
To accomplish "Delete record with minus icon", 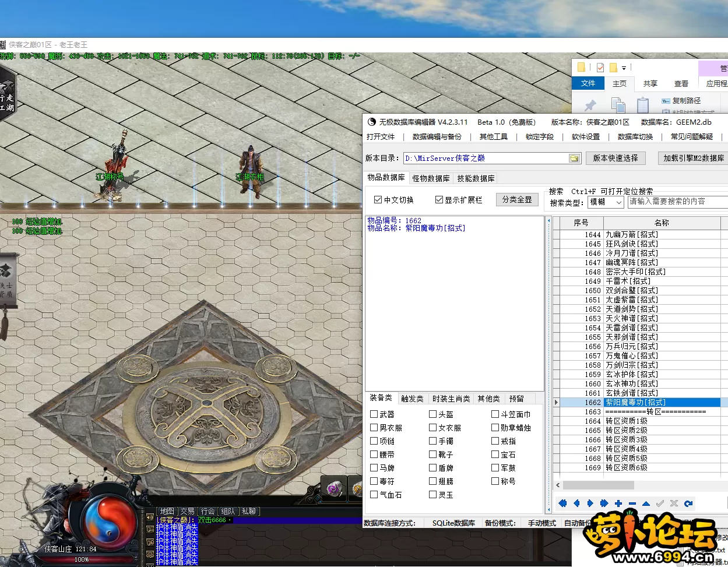I will (632, 503).
